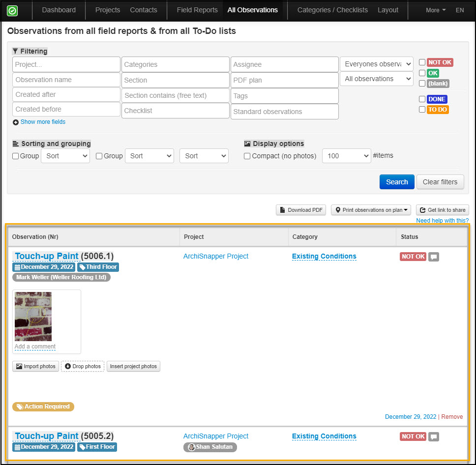Open the Contacts tab

[x=144, y=10]
